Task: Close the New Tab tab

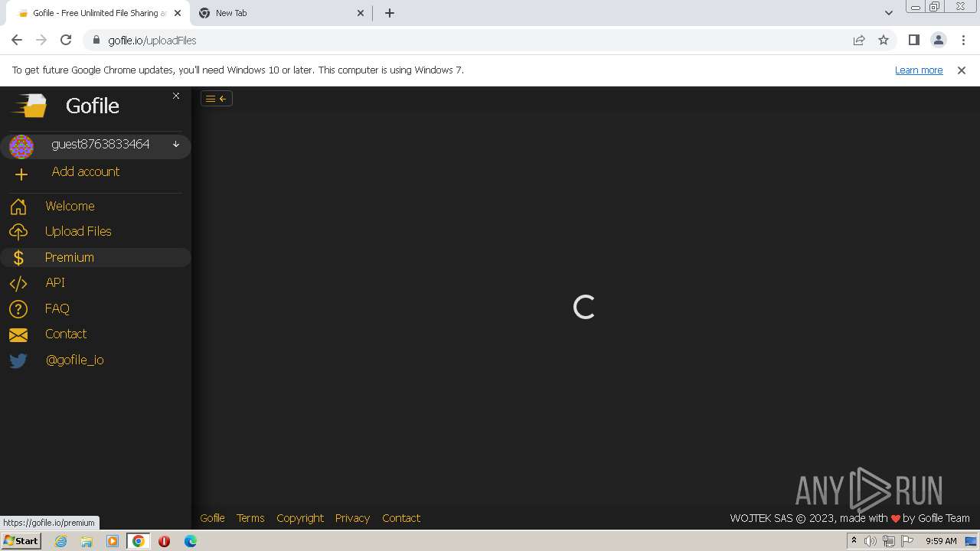Action: (x=361, y=13)
